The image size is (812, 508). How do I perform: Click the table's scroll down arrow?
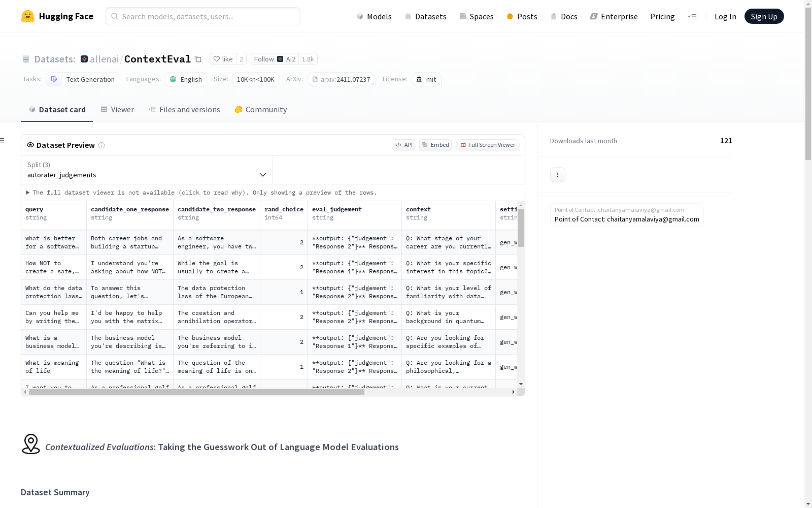521,384
